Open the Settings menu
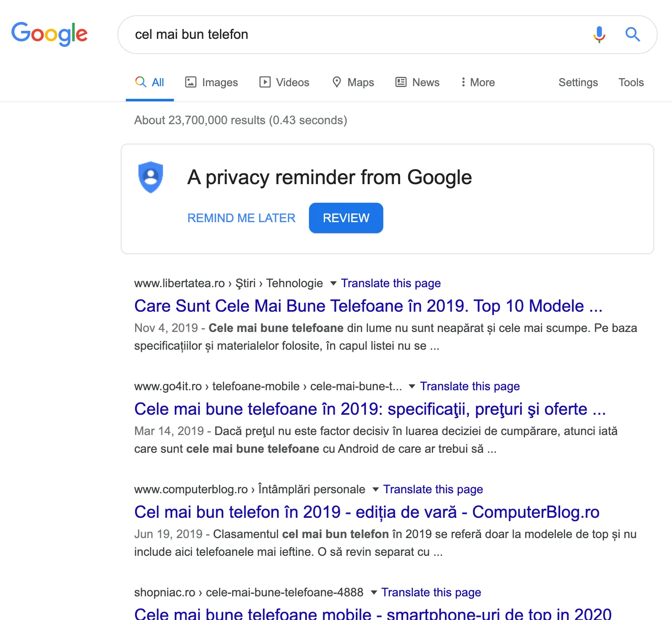This screenshot has height=620, width=672. [x=578, y=82]
